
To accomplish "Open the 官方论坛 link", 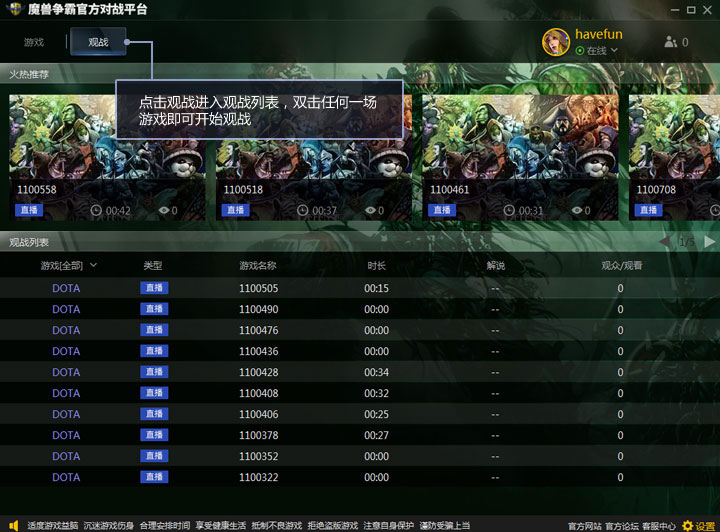I will [622, 526].
